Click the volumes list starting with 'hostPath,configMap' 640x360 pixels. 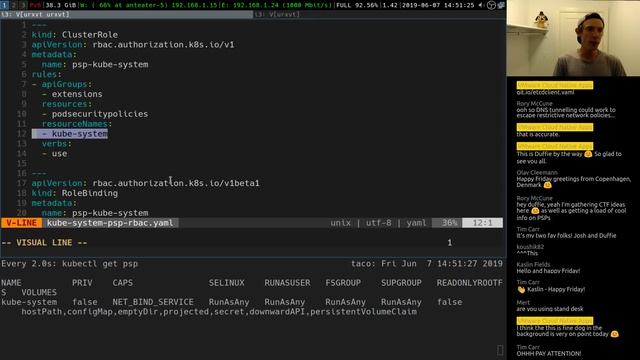(219, 312)
